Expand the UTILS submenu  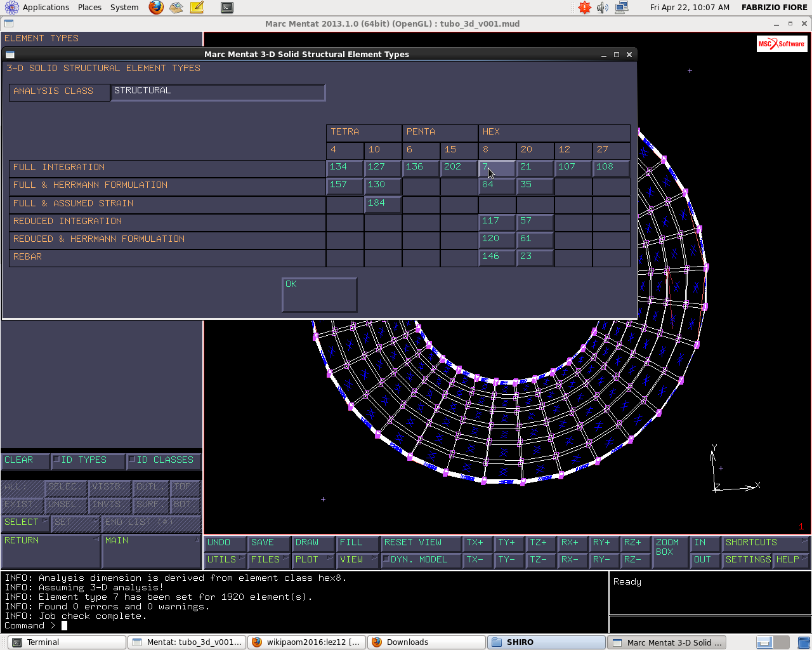click(x=226, y=560)
